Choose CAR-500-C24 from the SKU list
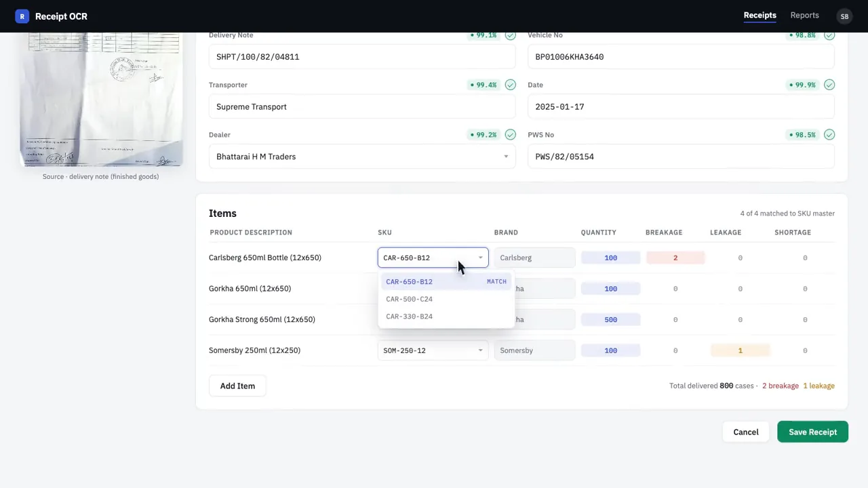The width and height of the screenshot is (868, 488). (x=446, y=299)
